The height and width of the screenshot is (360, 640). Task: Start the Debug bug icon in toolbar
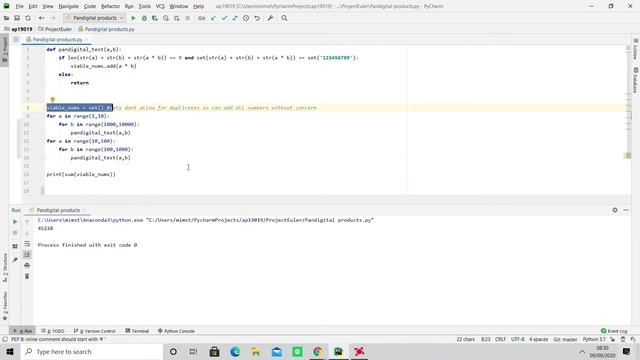[x=144, y=18]
